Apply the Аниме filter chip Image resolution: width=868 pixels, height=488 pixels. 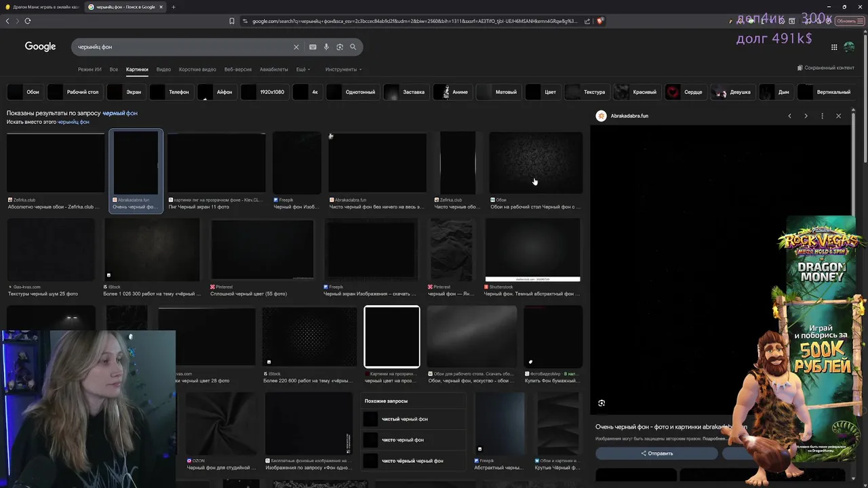pos(452,91)
